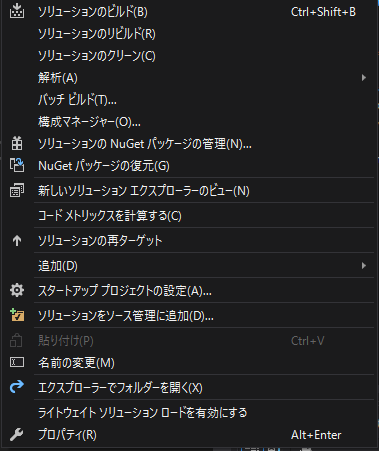Click the NuGet package restore icon
The height and width of the screenshot is (451, 379).
click(x=17, y=165)
